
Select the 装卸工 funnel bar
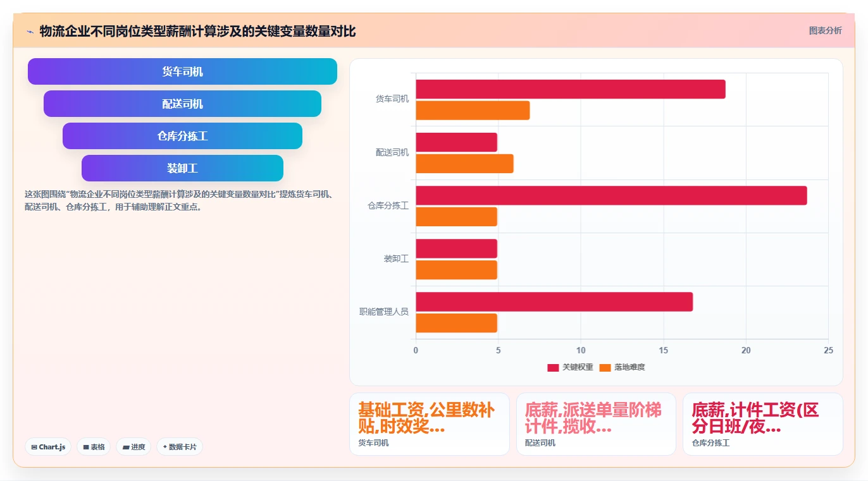coord(182,168)
